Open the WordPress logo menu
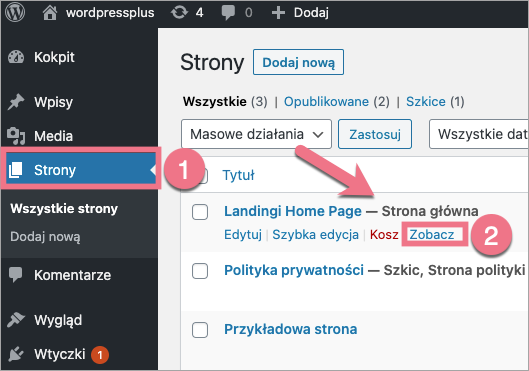 point(15,12)
